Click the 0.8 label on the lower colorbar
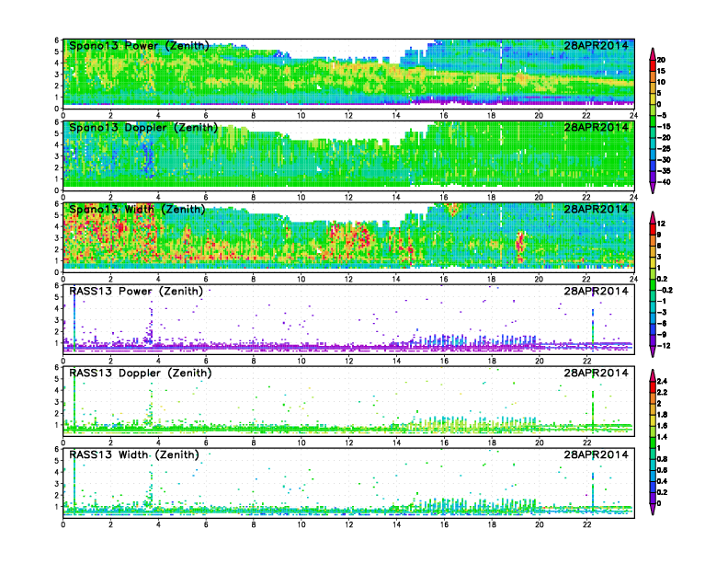Viewport: 728px width, 563px height. coord(662,459)
